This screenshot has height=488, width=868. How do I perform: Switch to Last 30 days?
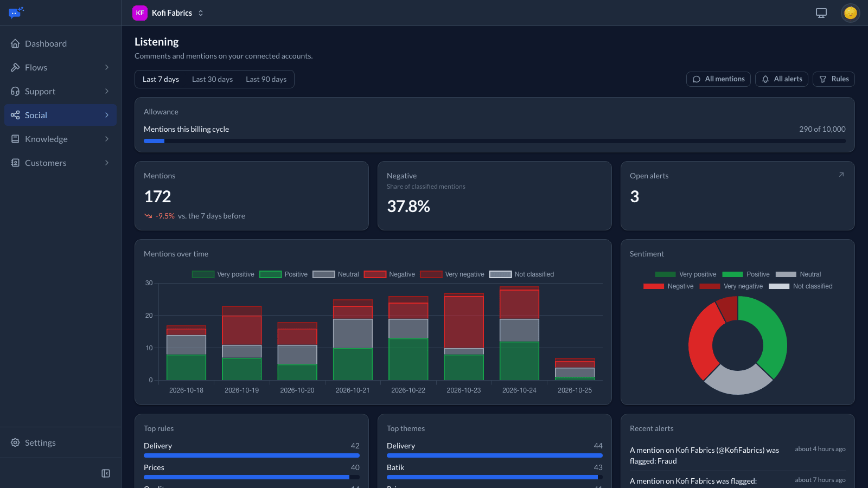(x=212, y=79)
